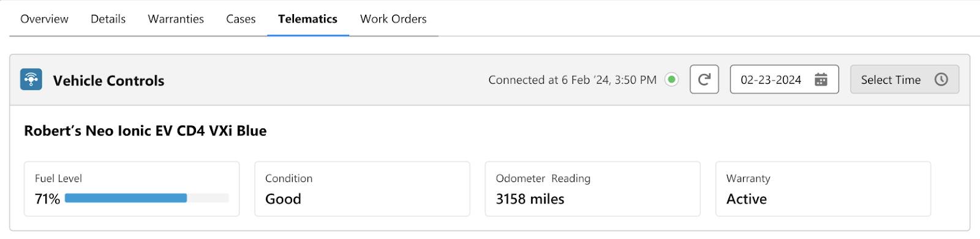
Task: Select the Telematics tab
Action: 307,19
